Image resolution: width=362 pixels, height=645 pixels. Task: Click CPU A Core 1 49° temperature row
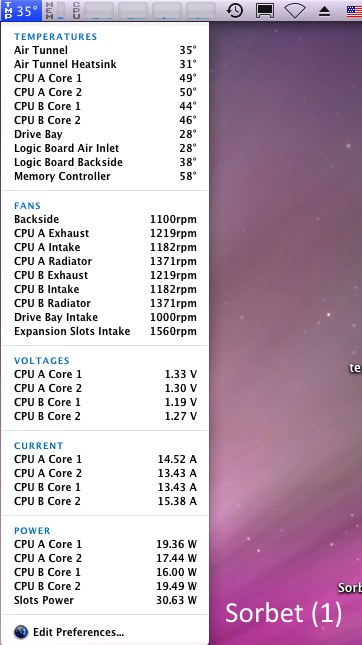pos(105,78)
